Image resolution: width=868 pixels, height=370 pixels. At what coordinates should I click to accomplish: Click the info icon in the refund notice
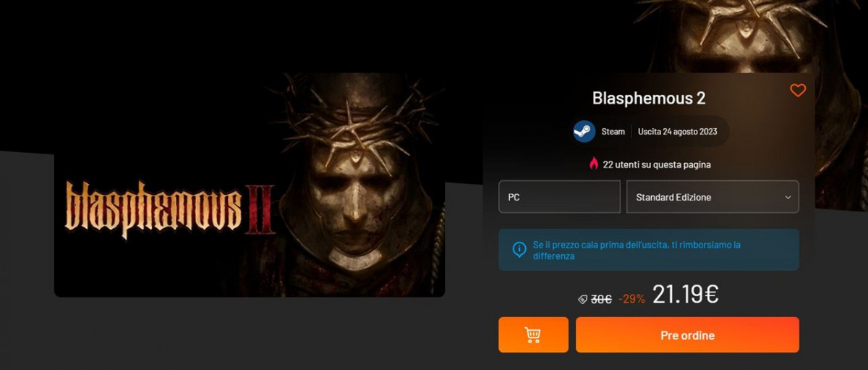pos(519,250)
